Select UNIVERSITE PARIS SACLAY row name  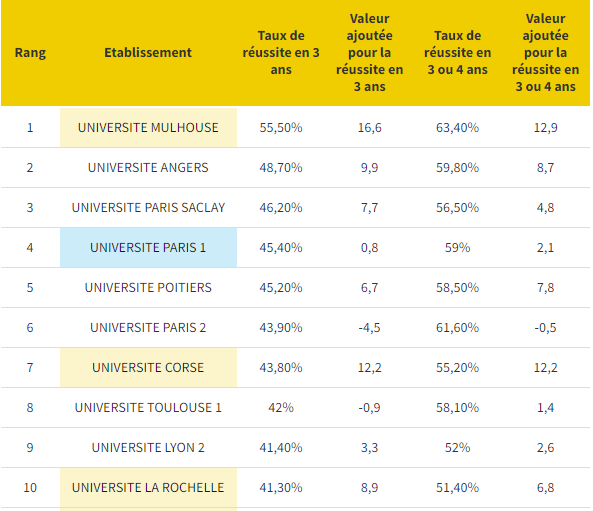(x=148, y=208)
